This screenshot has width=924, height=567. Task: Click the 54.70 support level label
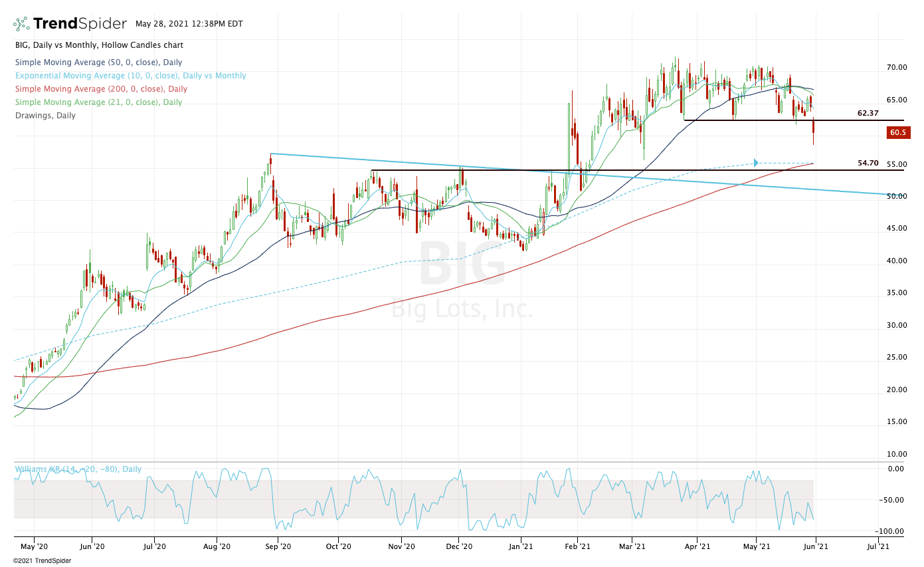point(868,163)
